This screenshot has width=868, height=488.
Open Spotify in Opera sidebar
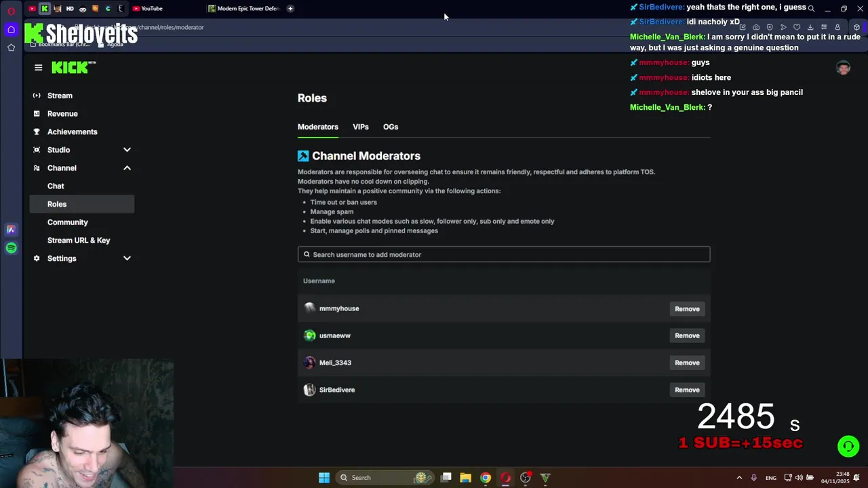11,248
